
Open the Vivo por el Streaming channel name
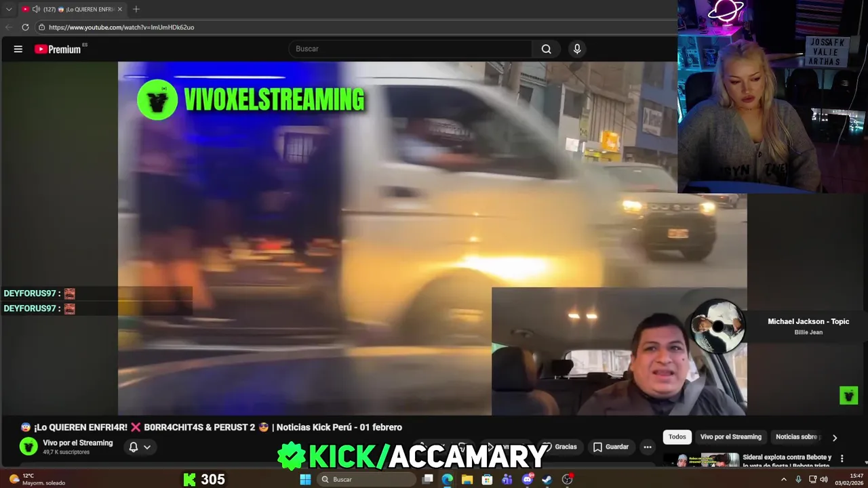coord(77,443)
